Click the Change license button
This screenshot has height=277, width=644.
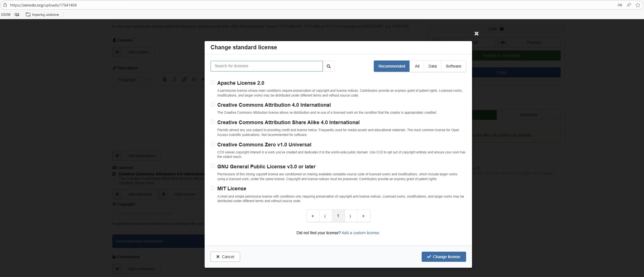(x=444, y=257)
